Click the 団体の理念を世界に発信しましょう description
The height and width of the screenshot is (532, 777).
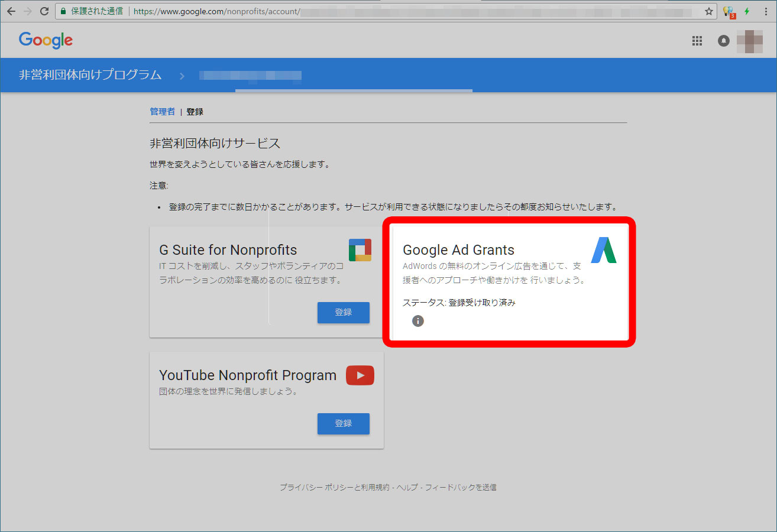pos(228,391)
